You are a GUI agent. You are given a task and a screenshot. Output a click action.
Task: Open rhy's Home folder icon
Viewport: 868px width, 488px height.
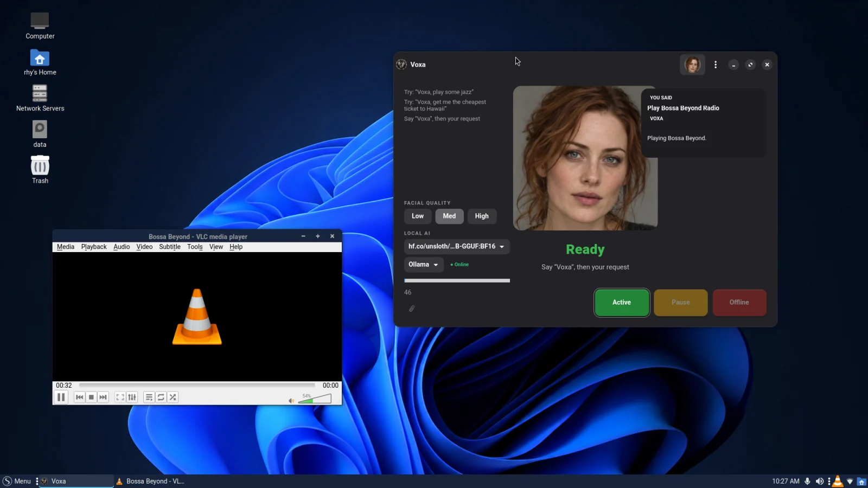(x=40, y=62)
